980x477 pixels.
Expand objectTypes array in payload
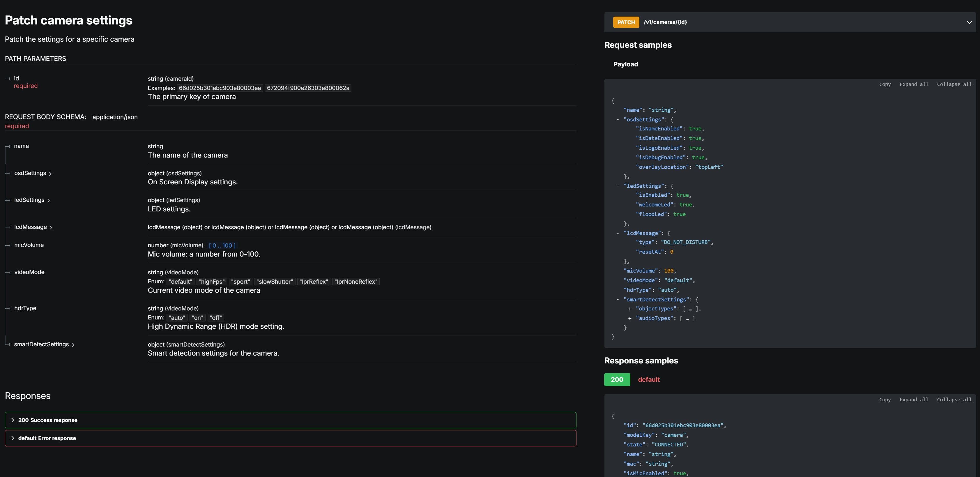[x=630, y=309]
